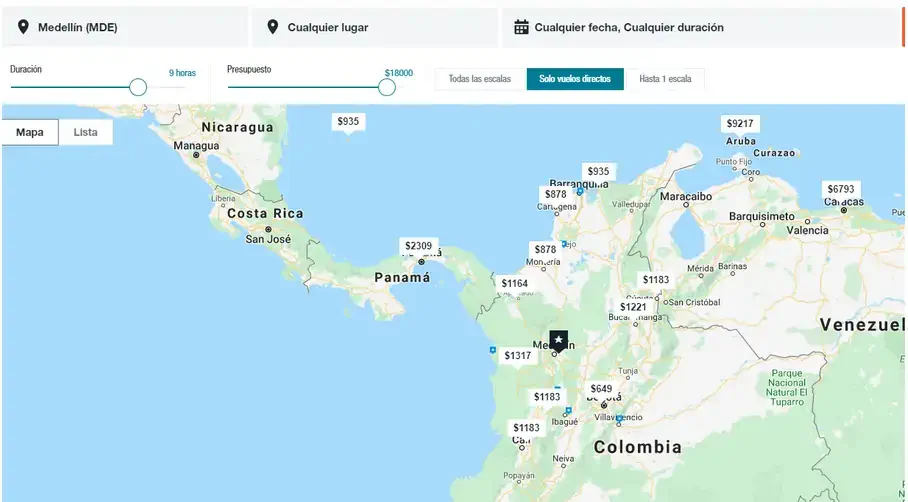Image resolution: width=908 pixels, height=502 pixels.
Task: Choose the Hasta 1 escala filter
Action: 665,79
